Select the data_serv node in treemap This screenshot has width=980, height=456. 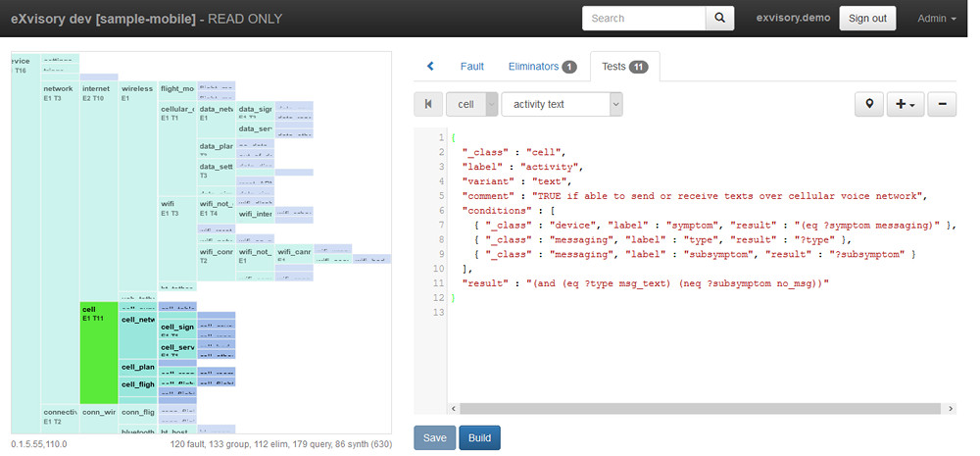[256, 129]
